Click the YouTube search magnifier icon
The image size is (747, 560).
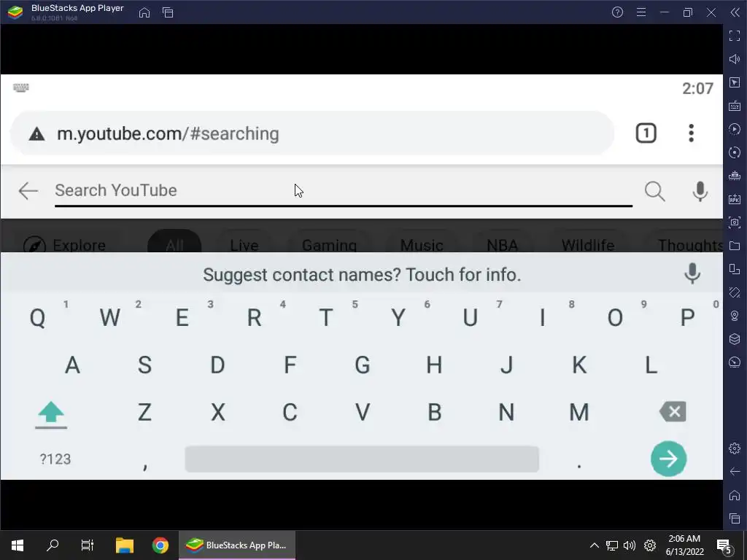click(655, 192)
